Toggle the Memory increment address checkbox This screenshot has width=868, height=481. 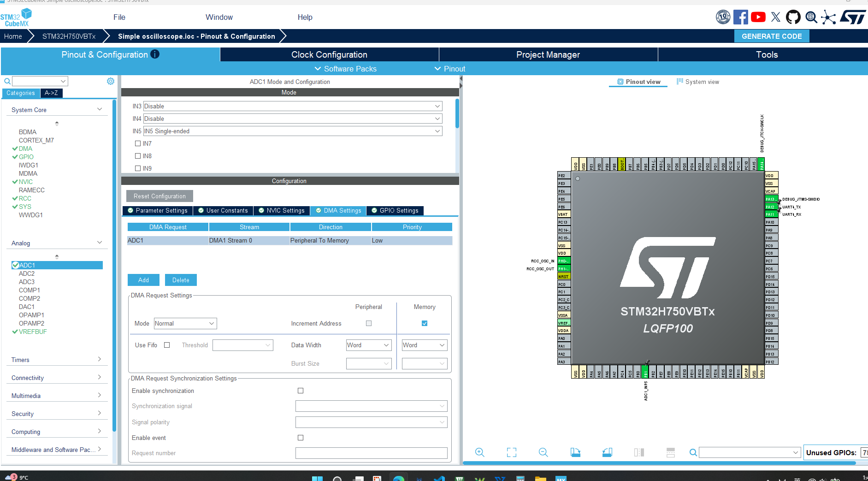425,323
